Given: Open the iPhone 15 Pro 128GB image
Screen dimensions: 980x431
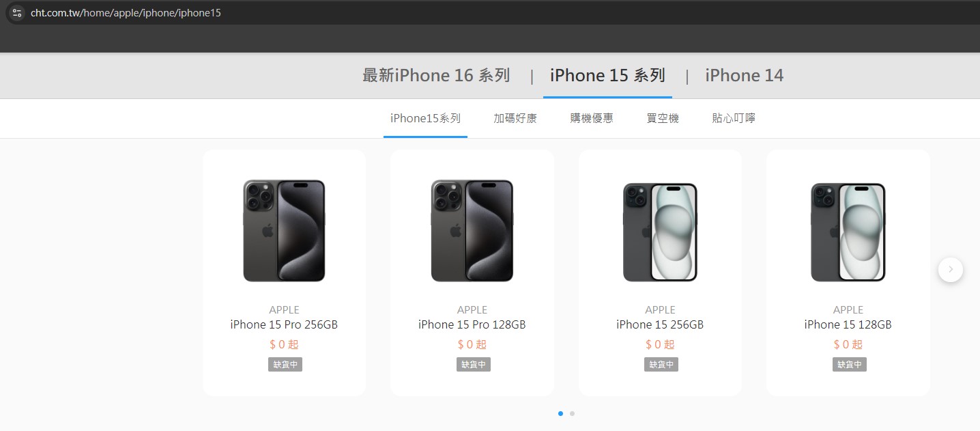Looking at the screenshot, I should 472,231.
